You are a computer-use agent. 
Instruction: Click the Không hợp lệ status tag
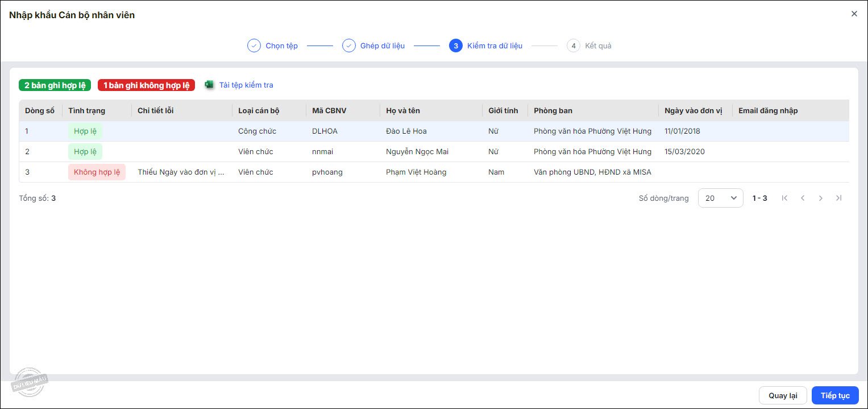point(97,172)
